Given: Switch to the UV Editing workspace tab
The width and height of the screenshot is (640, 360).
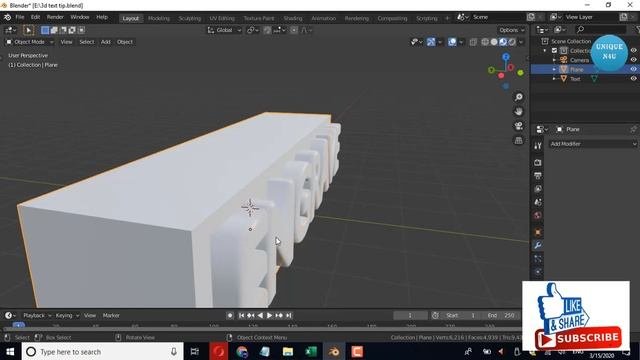Looking at the screenshot, I should (x=222, y=18).
